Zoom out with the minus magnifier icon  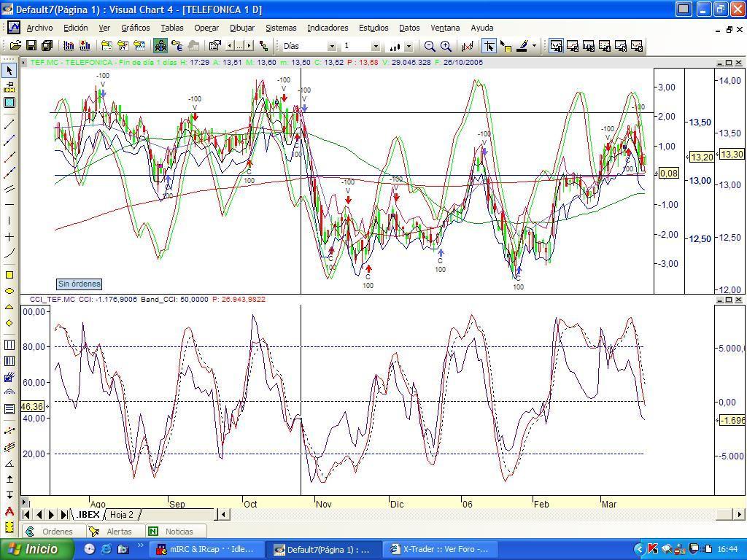430,46
